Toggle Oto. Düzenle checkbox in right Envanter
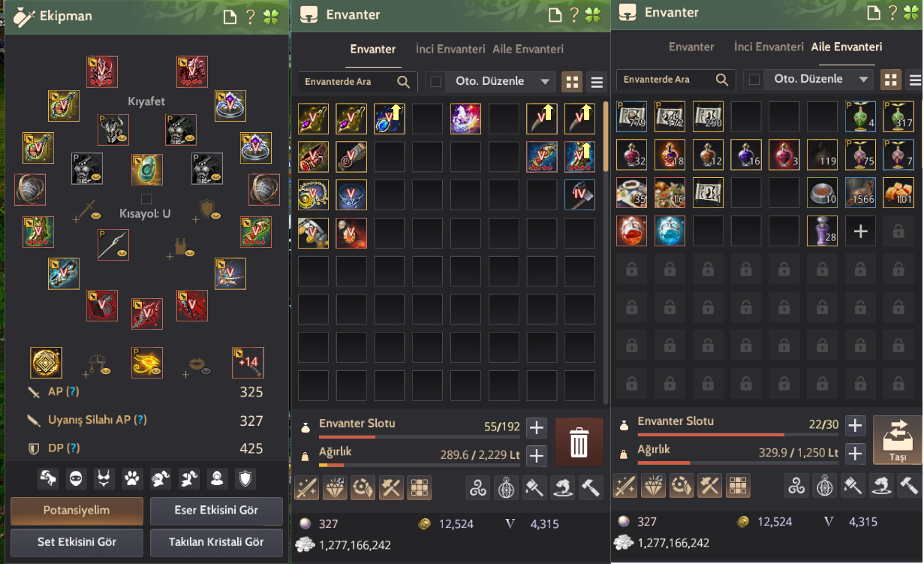 pos(754,79)
